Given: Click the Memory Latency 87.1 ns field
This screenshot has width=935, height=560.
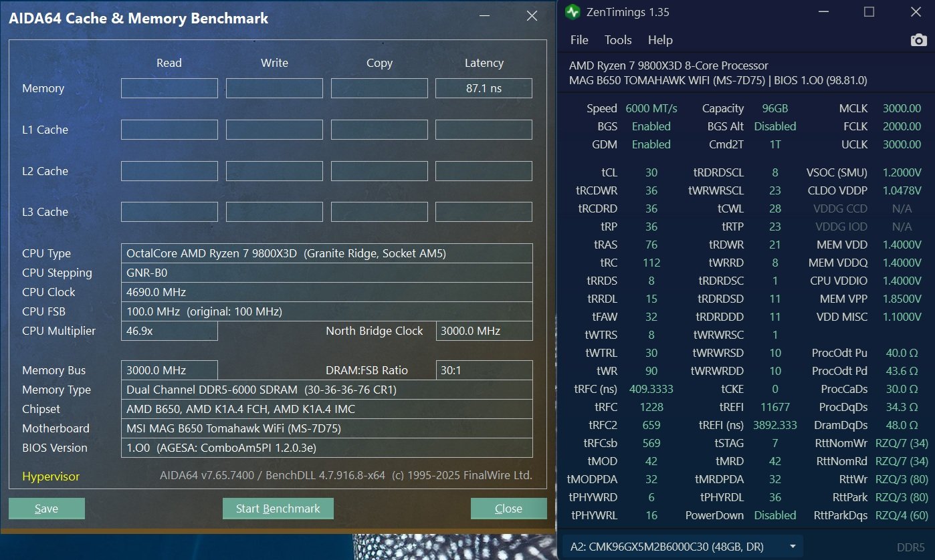Looking at the screenshot, I should (x=484, y=88).
